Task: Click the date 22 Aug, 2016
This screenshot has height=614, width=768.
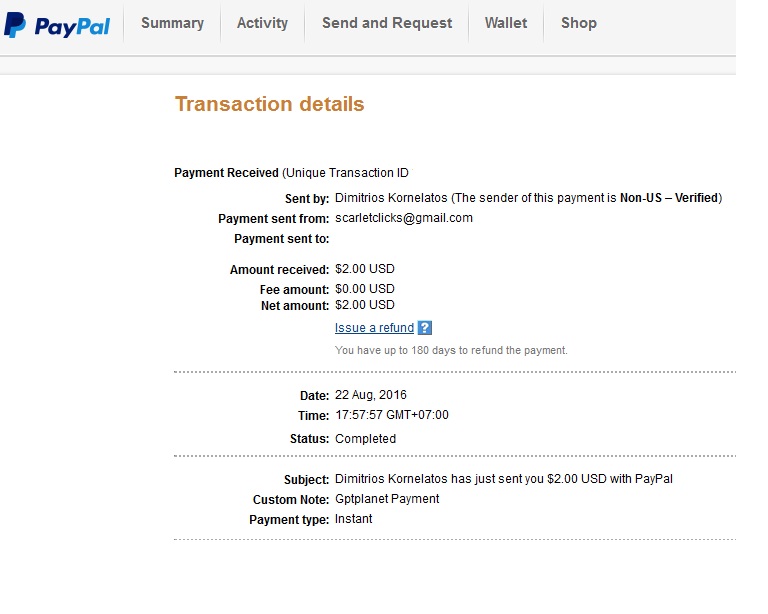Action: click(x=371, y=395)
